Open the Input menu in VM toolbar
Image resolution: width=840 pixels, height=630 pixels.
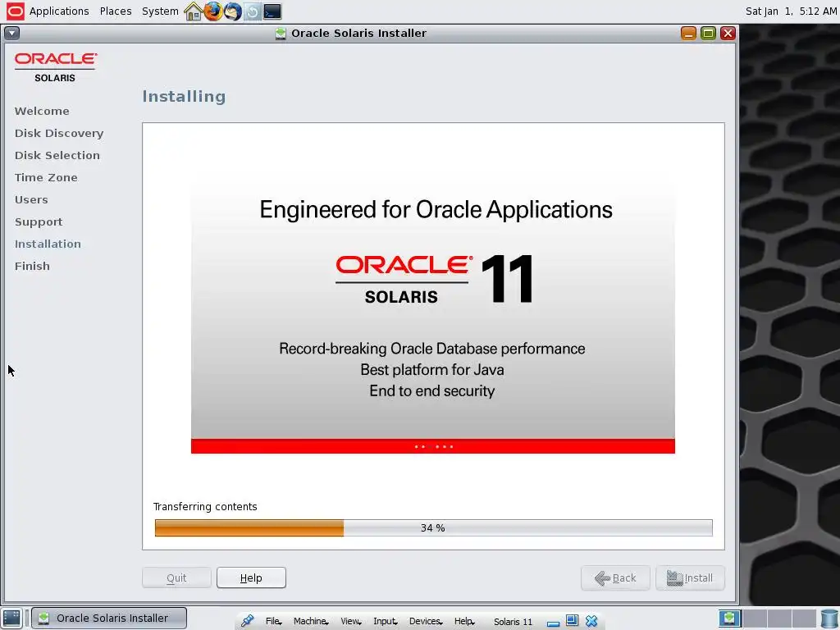click(386, 621)
